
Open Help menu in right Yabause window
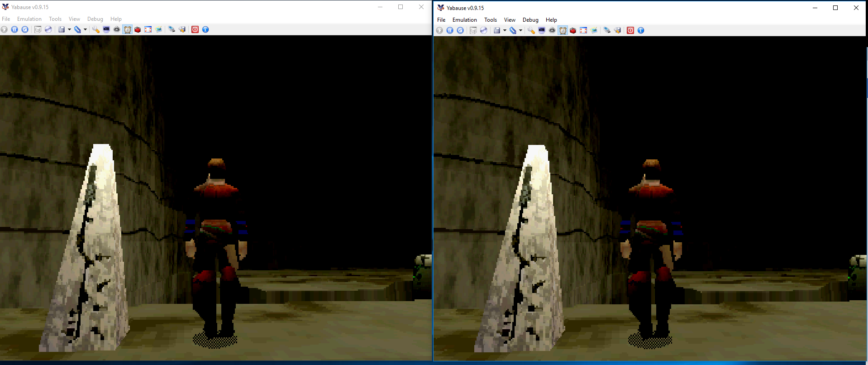pyautogui.click(x=551, y=20)
